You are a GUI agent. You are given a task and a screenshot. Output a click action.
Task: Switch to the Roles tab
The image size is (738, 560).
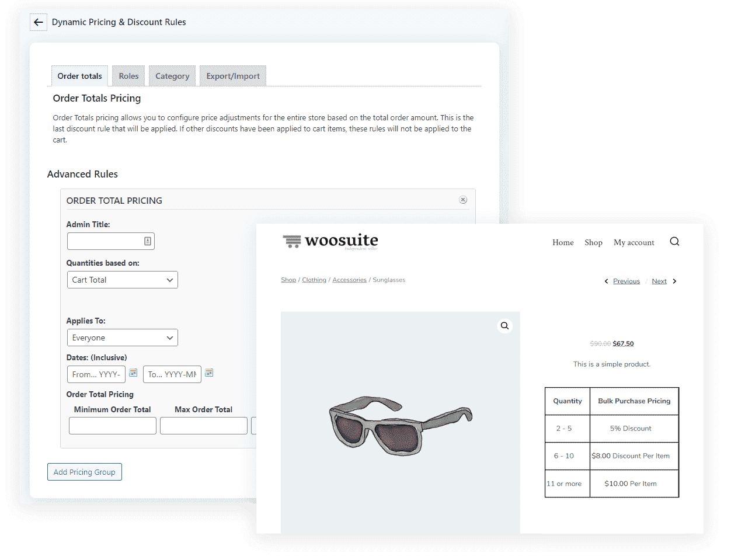point(128,76)
